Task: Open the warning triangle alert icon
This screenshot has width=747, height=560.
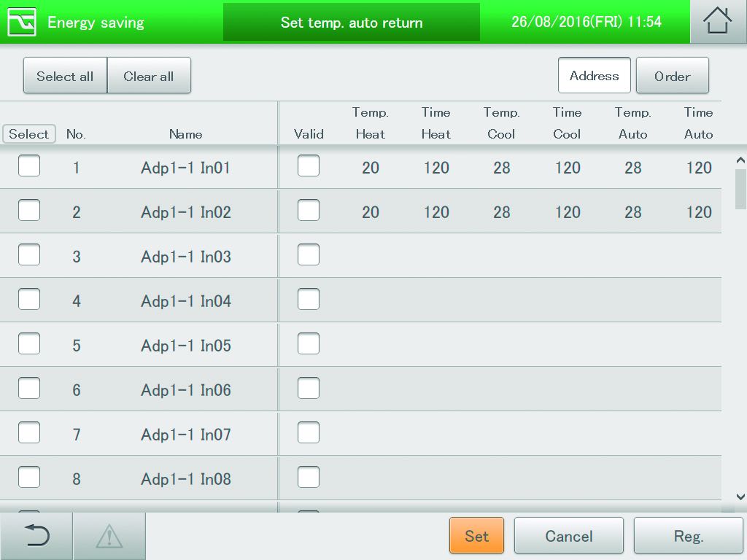Action: [109, 537]
